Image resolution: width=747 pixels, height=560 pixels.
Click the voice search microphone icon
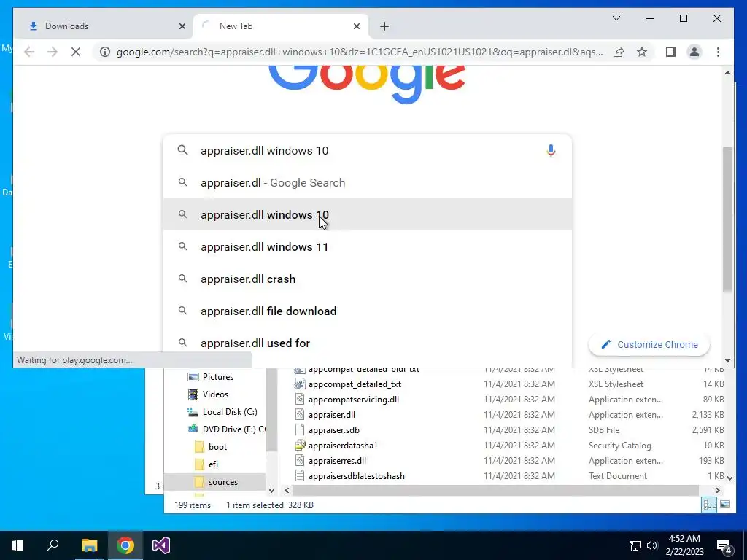pos(550,150)
